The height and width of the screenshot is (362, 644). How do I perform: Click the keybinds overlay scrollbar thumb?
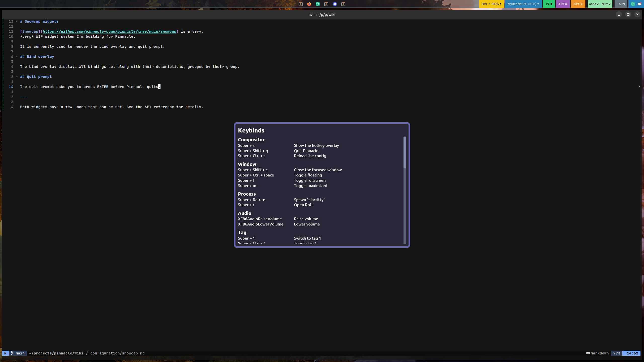[405, 152]
